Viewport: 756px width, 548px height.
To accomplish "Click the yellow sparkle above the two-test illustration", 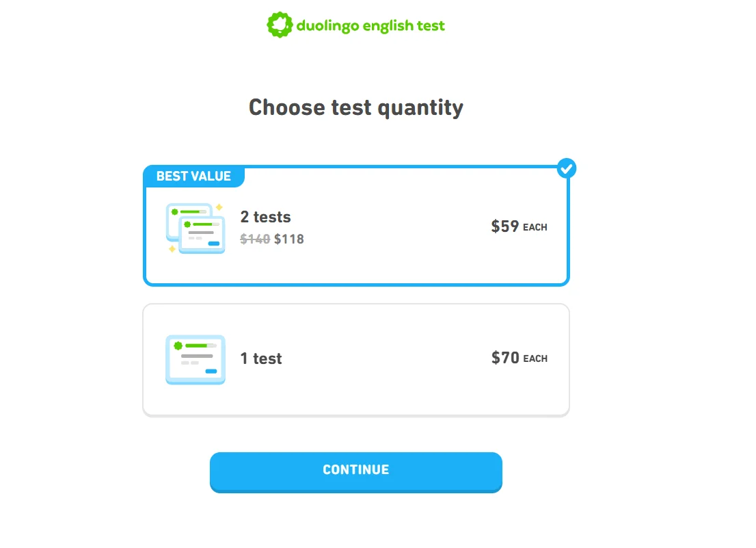I will [219, 207].
